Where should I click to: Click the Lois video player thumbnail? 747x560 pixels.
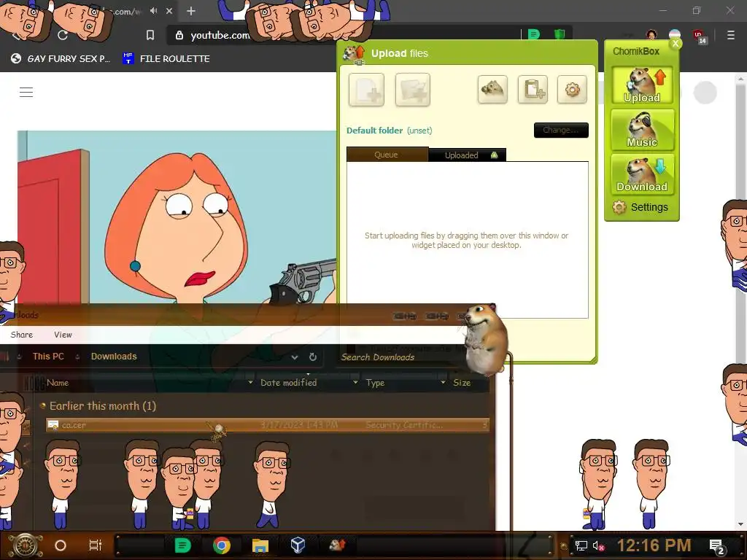coord(177,217)
